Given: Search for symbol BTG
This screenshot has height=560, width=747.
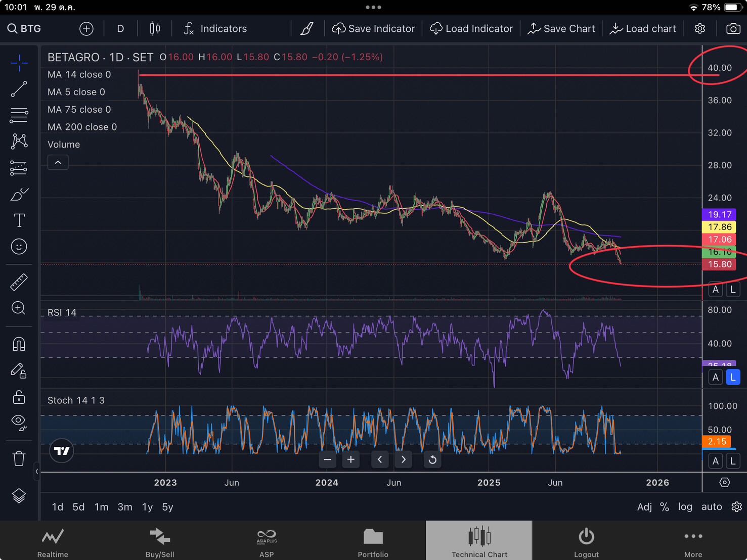Looking at the screenshot, I should coord(24,29).
